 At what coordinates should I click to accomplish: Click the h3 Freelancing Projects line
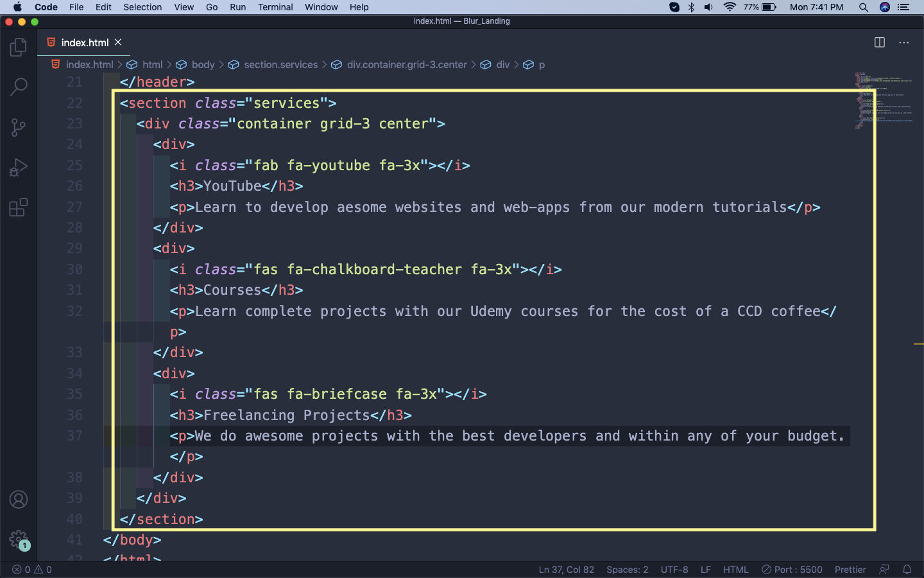point(291,416)
